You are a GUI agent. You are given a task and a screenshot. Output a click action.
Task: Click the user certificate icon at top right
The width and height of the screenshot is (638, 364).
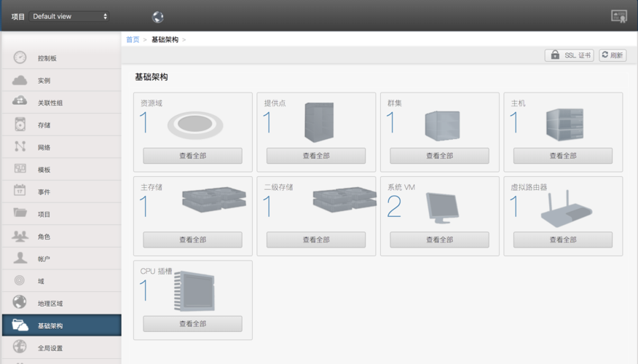(619, 16)
